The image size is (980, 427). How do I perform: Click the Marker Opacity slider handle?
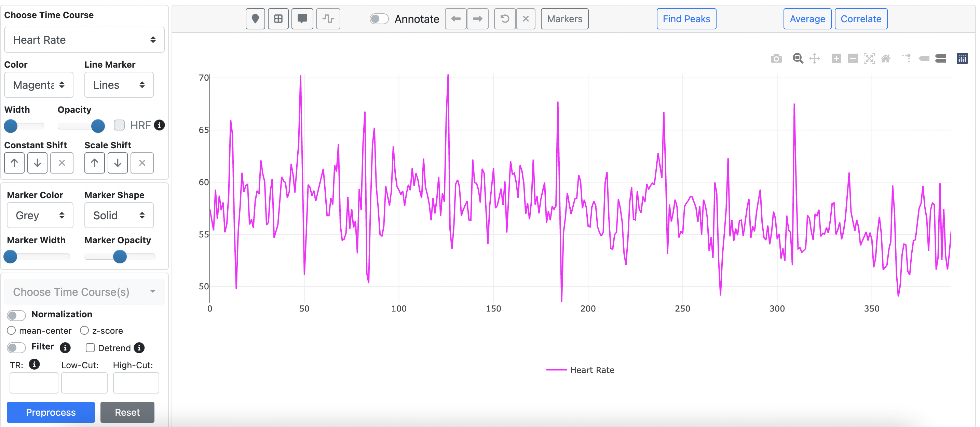click(120, 257)
